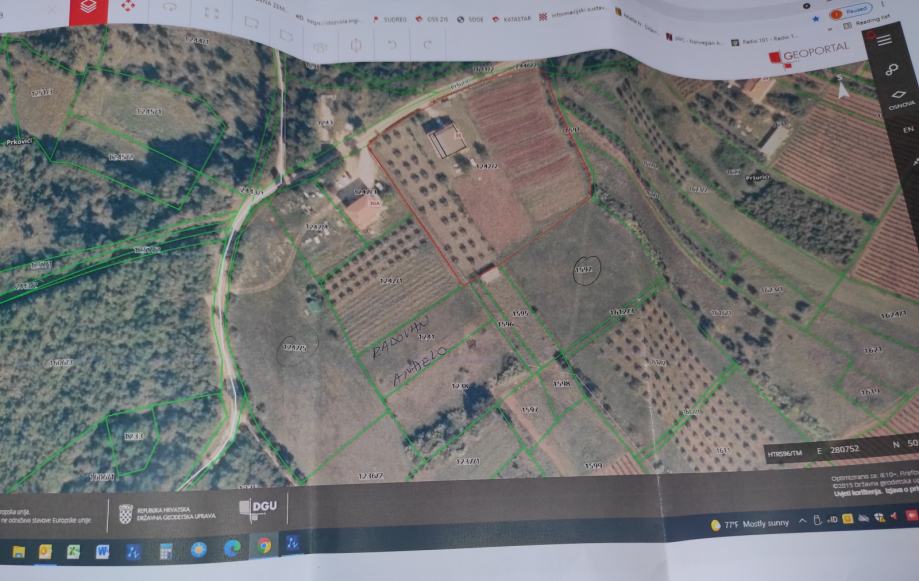Open the Calculator from the taskbar

(166, 551)
